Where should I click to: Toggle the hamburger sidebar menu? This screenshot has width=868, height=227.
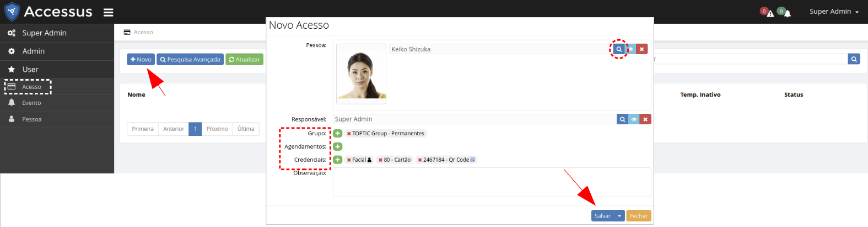(109, 12)
